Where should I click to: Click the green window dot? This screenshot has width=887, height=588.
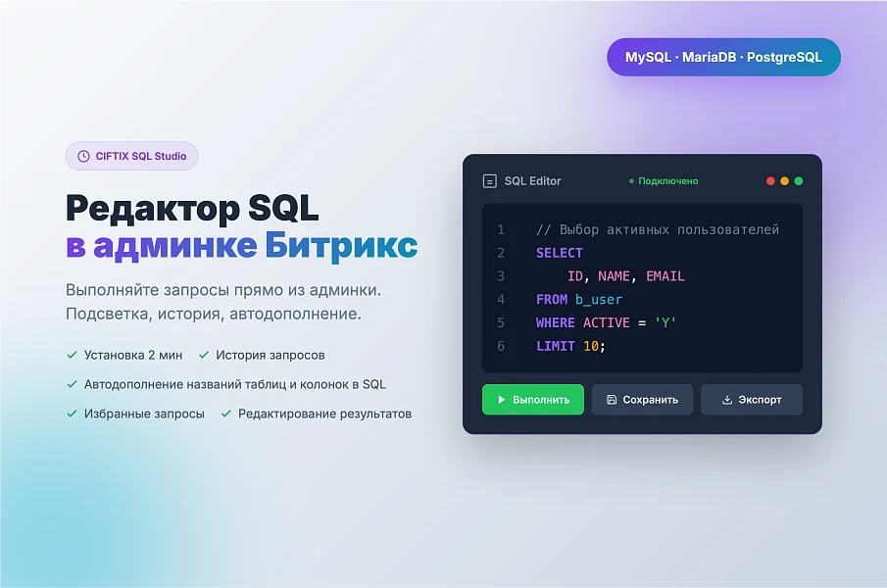click(x=799, y=181)
